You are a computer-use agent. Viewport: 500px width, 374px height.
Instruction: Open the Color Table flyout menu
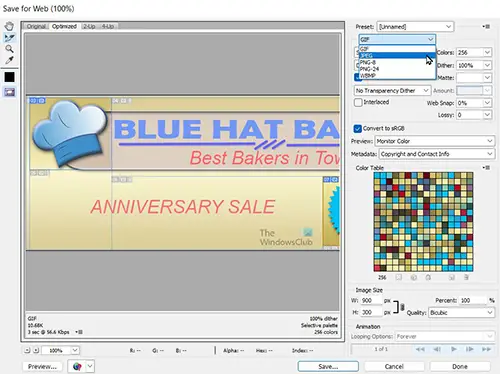486,168
